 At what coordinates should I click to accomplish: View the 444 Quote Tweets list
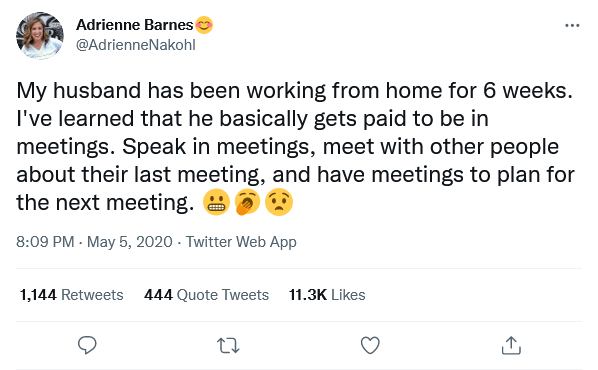(206, 295)
